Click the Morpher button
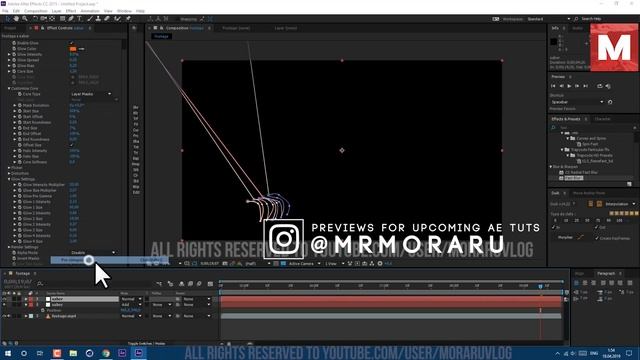 [x=565, y=238]
